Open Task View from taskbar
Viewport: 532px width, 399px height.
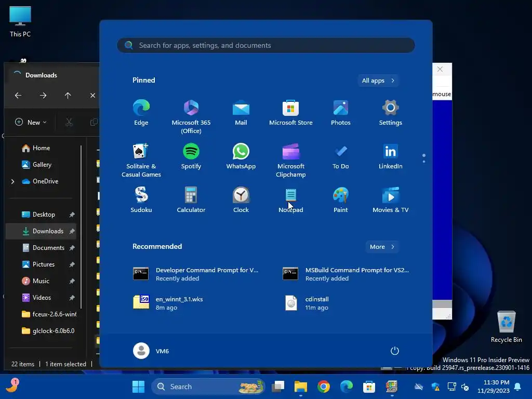pyautogui.click(x=278, y=387)
